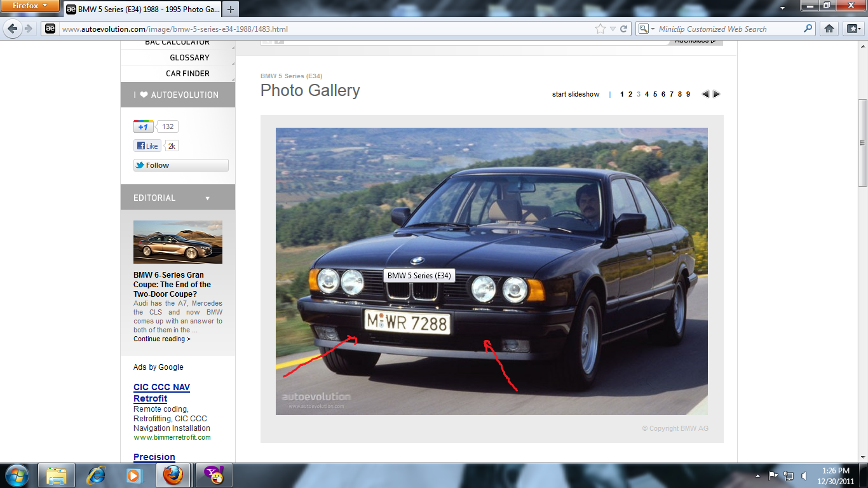
Task: Go to gallery photo 5
Action: point(655,94)
